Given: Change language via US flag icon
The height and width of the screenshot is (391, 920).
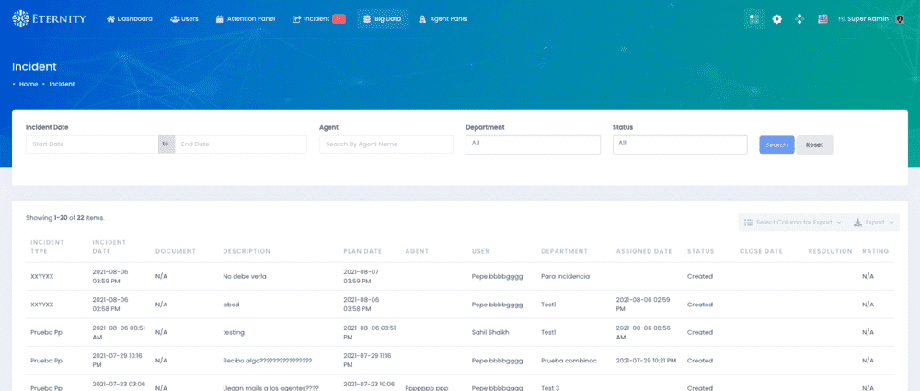Looking at the screenshot, I should click(x=823, y=19).
